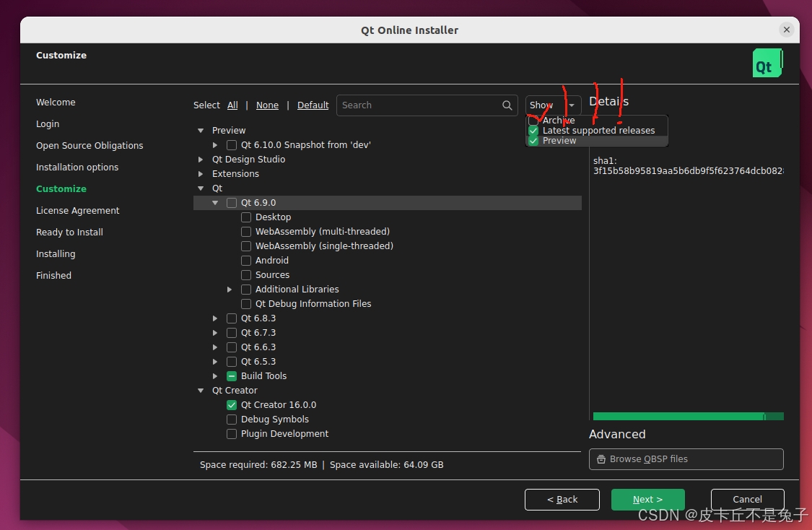Check the Sources checkbox

click(246, 274)
